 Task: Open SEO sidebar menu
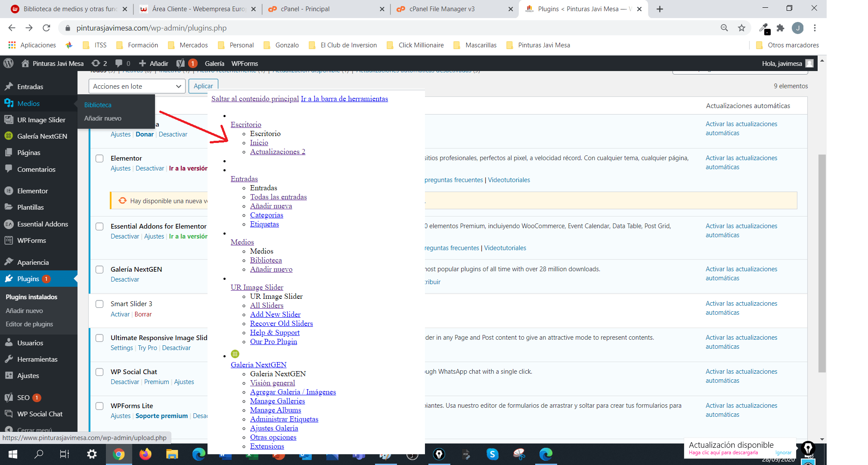23,397
